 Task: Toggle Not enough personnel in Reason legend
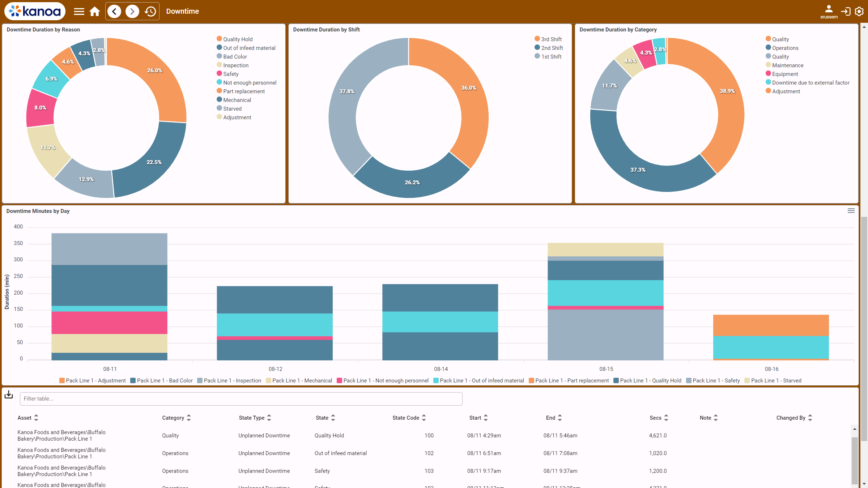tap(246, 82)
